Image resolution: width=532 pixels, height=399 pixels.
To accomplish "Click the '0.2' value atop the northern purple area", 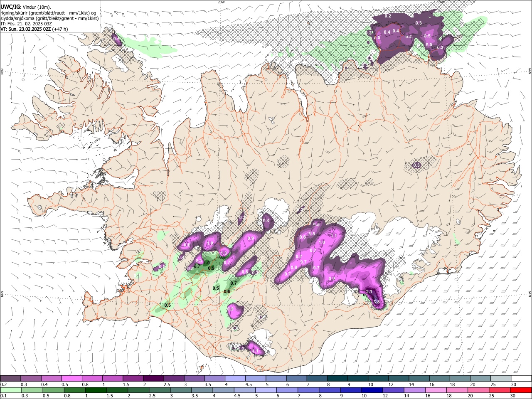I will (x=388, y=16).
